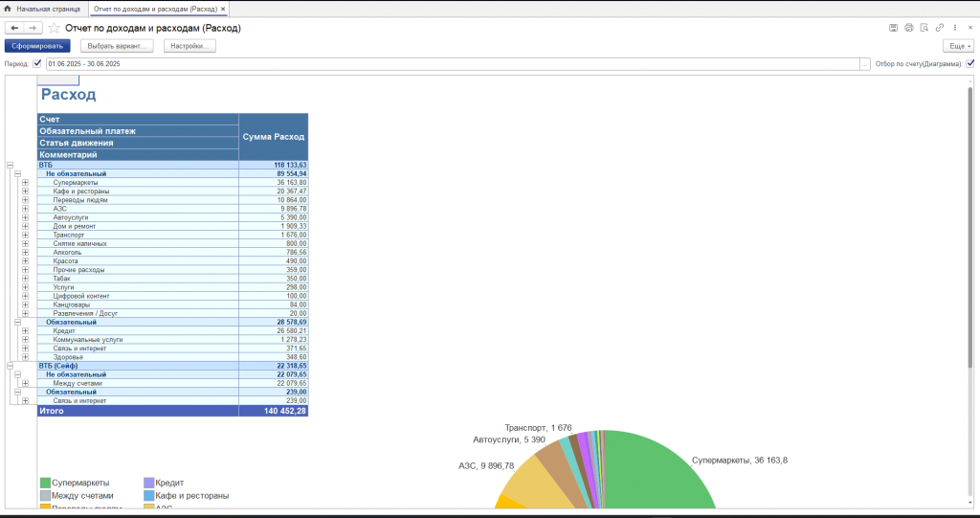Click gray Между счетами legend swatch
This screenshot has height=518, width=980.
[45, 495]
